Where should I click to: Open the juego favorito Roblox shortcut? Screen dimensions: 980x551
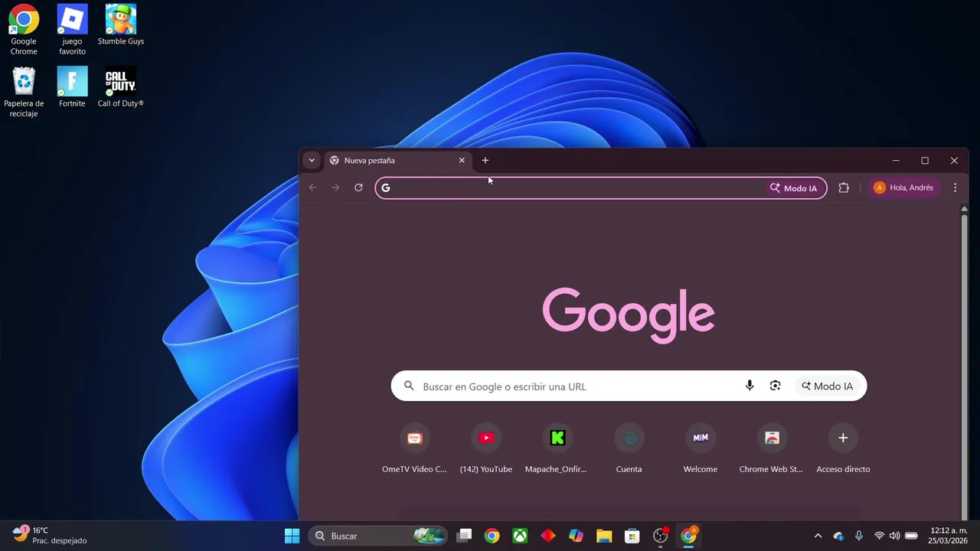tap(72, 30)
